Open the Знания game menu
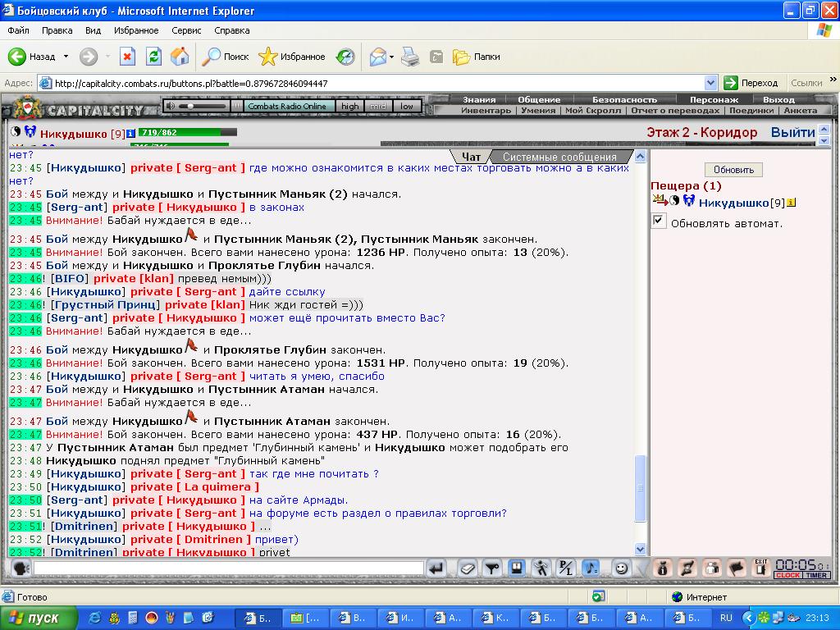840x630 pixels. click(x=479, y=99)
